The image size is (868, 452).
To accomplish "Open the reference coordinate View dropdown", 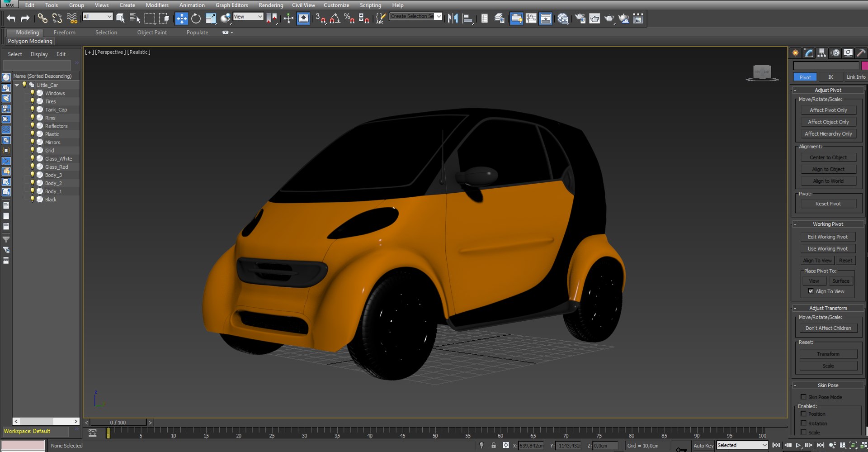I will (248, 17).
